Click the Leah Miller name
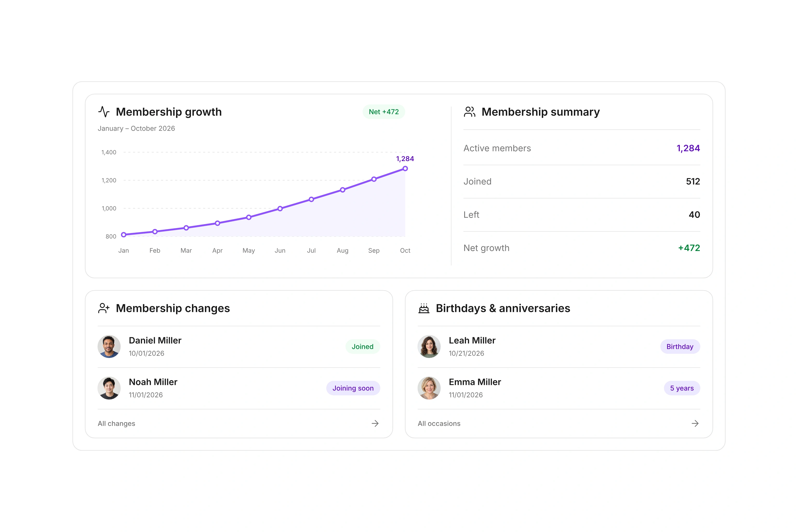 click(472, 340)
